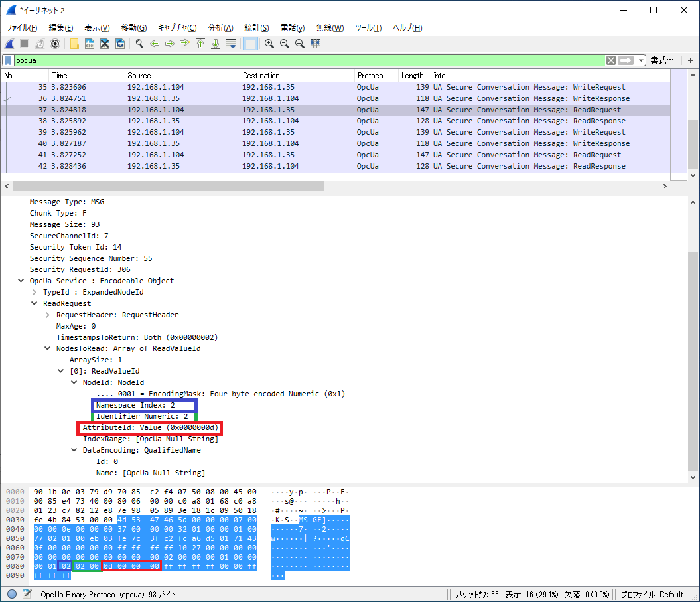Open the 編集(E) menu
The image size is (700, 602).
pos(61,28)
